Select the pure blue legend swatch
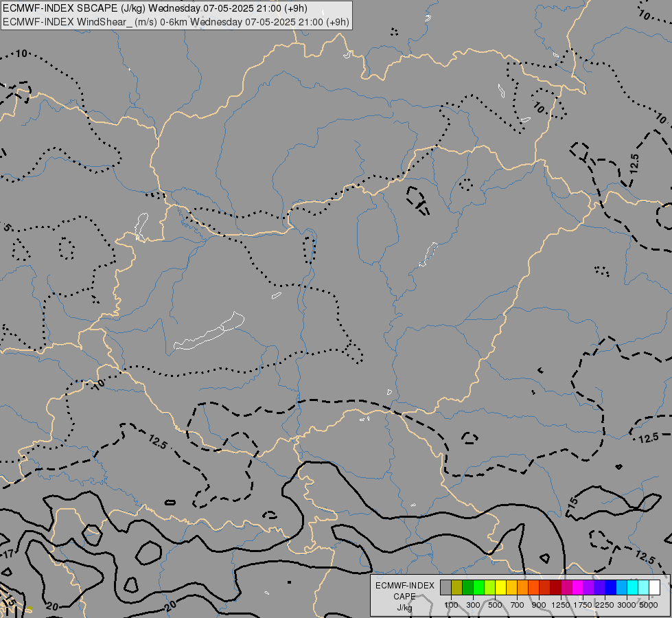 [611, 588]
